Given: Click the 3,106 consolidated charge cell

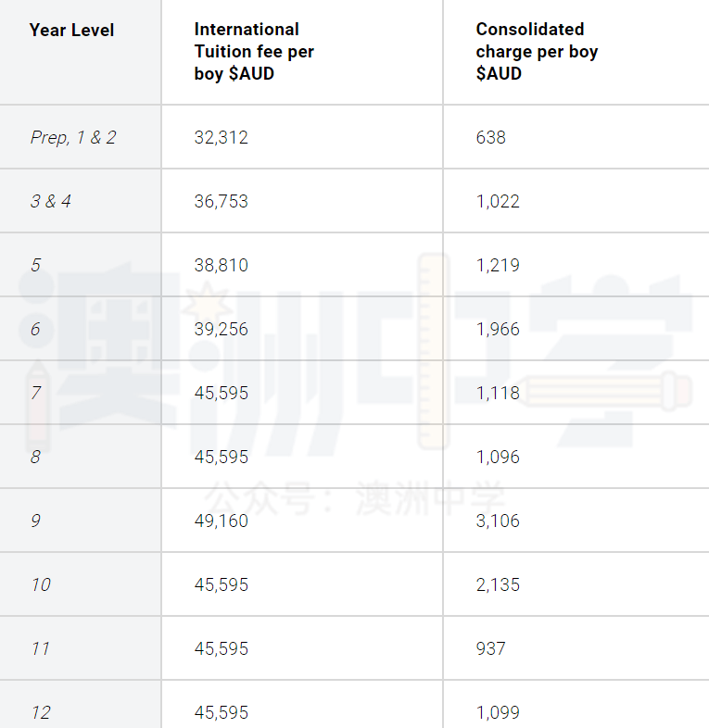Looking at the screenshot, I should point(498,521).
